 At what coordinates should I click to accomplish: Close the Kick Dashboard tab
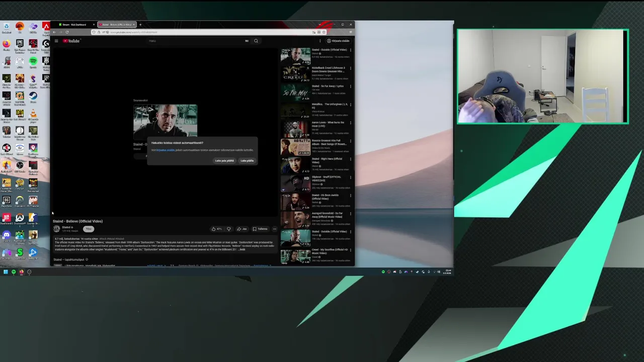(x=94, y=25)
